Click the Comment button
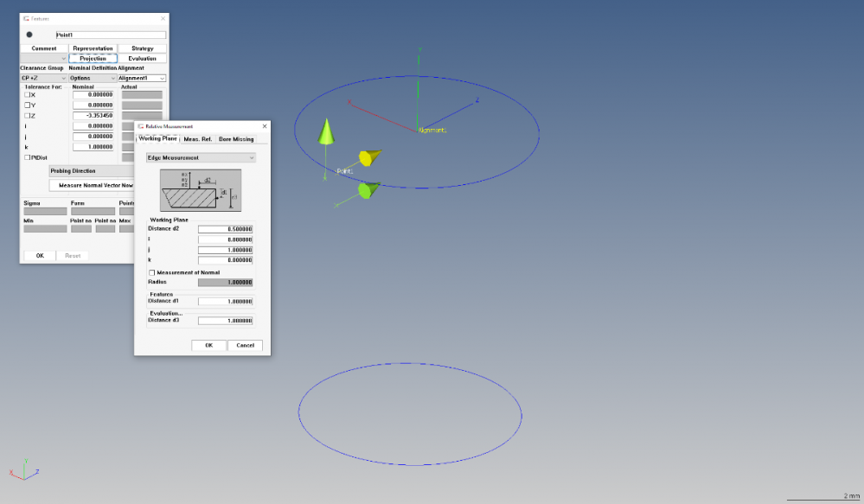The image size is (864, 504). pos(44,48)
